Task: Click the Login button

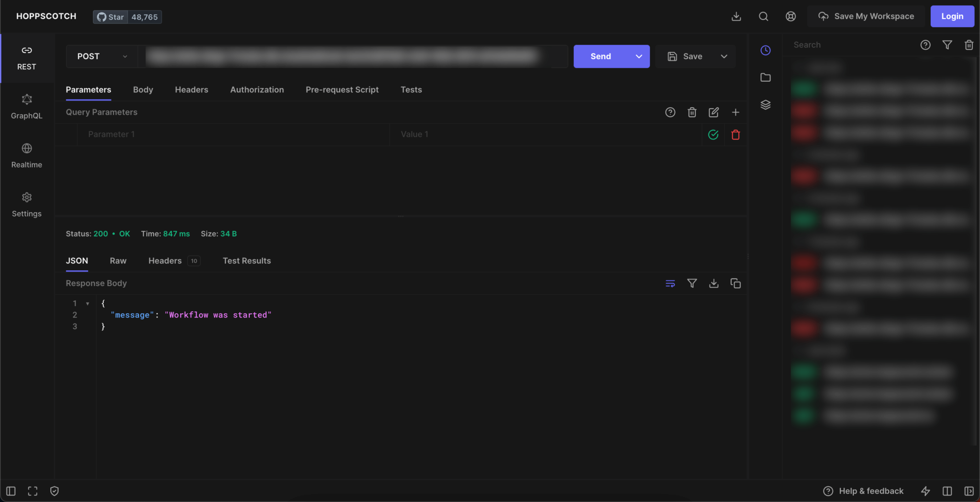Action: pyautogui.click(x=952, y=16)
